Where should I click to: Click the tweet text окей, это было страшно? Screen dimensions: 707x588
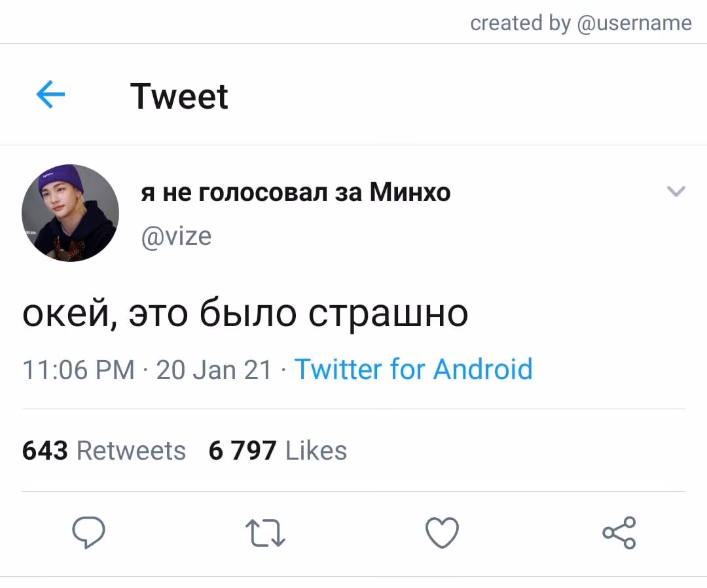[x=245, y=314]
